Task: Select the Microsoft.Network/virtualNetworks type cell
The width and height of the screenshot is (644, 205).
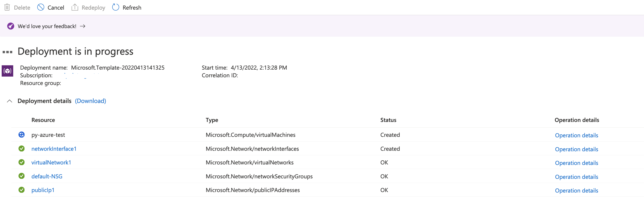Action: pyautogui.click(x=250, y=163)
